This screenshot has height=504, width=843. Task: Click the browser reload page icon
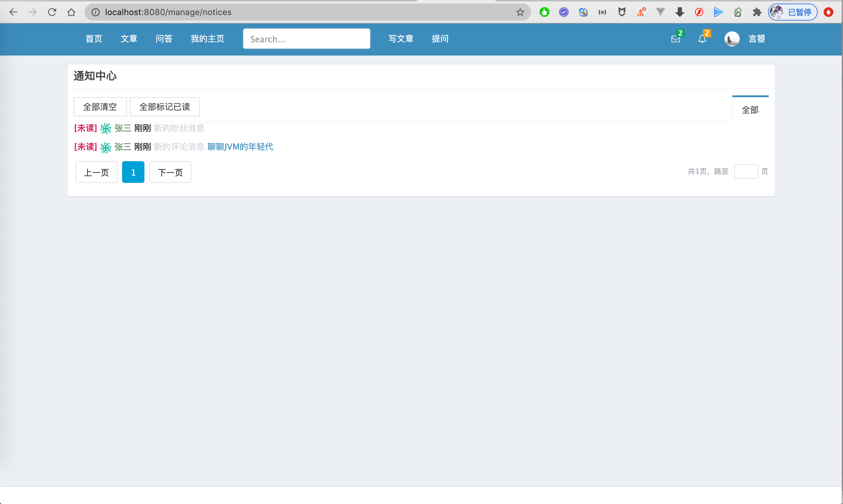pyautogui.click(x=52, y=12)
